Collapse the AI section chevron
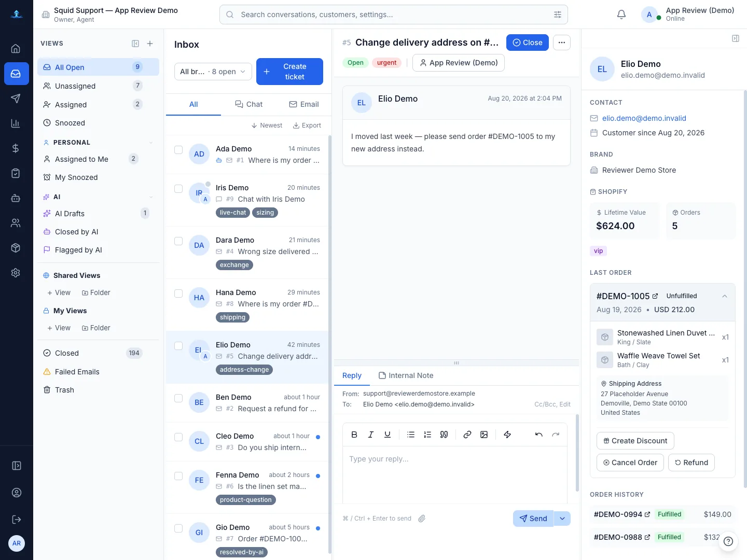This screenshot has width=747, height=560. [x=151, y=197]
